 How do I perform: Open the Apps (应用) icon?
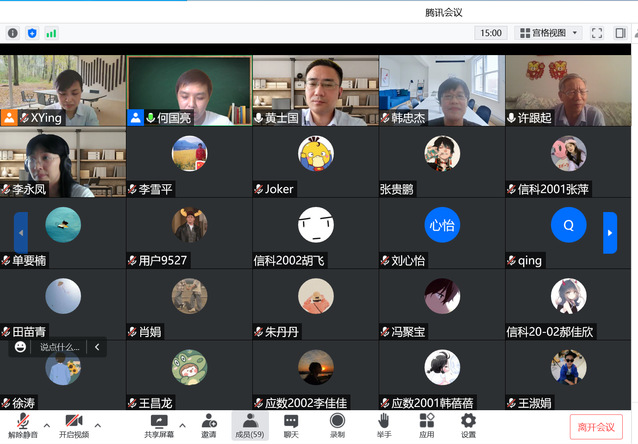(426, 425)
